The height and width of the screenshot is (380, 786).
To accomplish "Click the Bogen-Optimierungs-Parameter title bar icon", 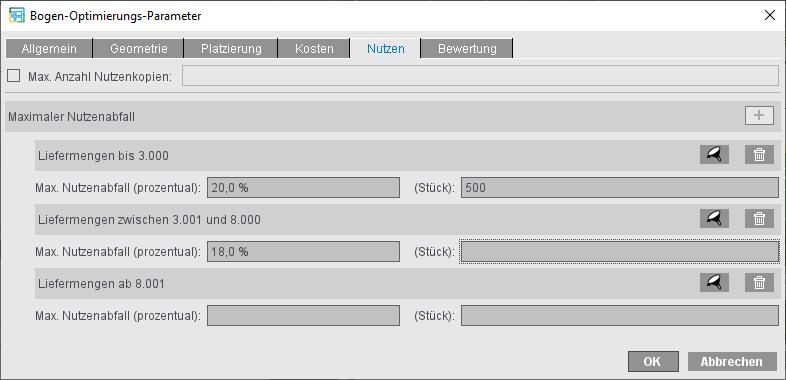I will click(17, 16).
